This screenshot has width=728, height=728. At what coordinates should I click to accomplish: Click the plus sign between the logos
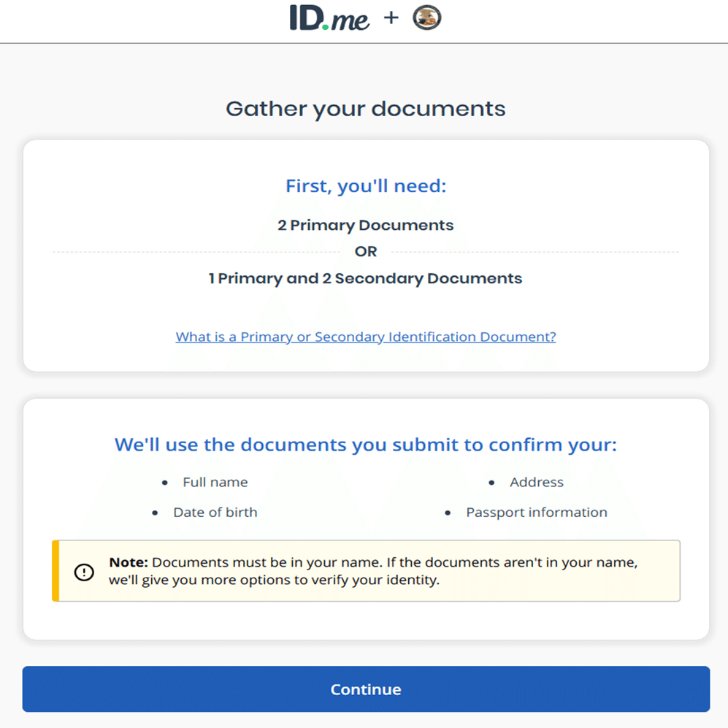click(391, 18)
